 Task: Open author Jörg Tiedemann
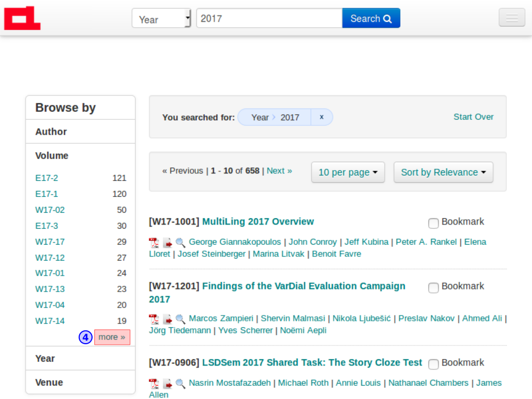(x=180, y=330)
